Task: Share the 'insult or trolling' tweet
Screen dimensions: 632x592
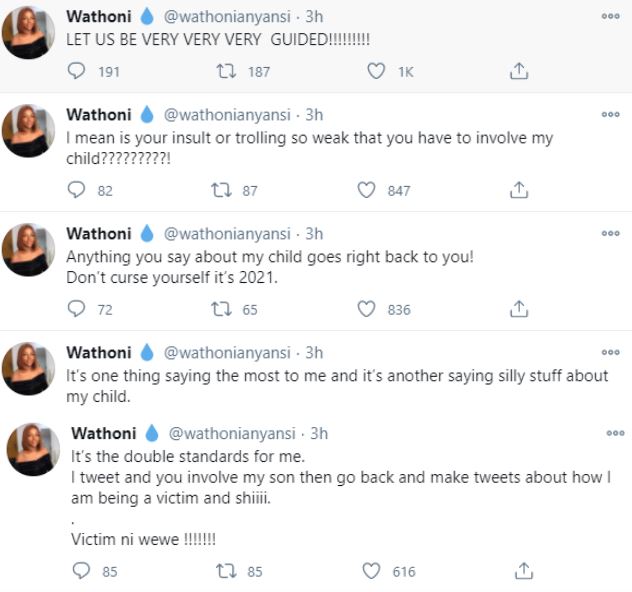Action: pos(519,190)
